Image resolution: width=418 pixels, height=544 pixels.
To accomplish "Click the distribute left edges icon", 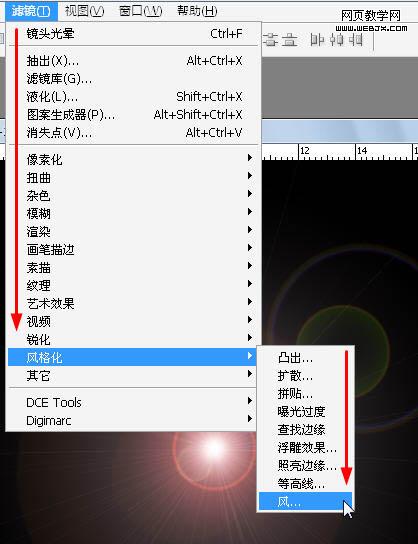I will (x=316, y=40).
